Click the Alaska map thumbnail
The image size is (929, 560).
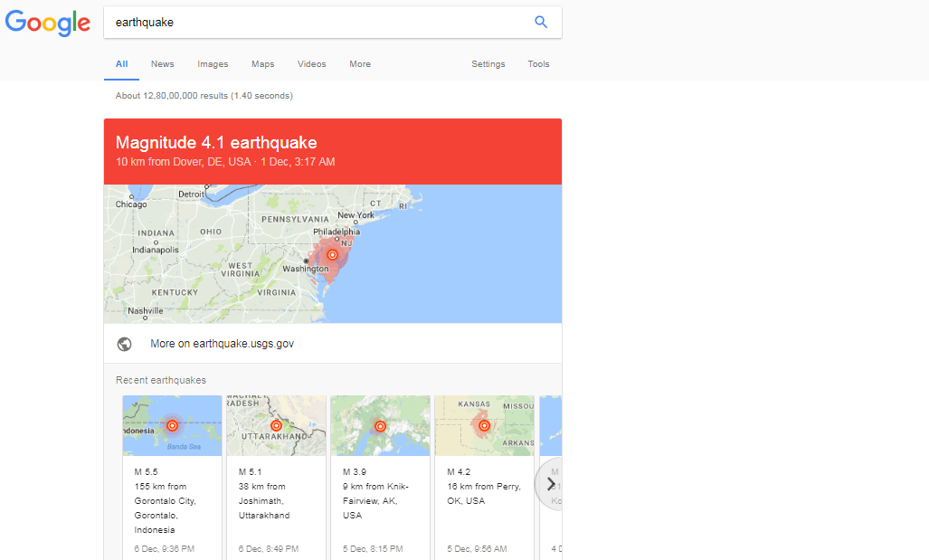(x=380, y=425)
